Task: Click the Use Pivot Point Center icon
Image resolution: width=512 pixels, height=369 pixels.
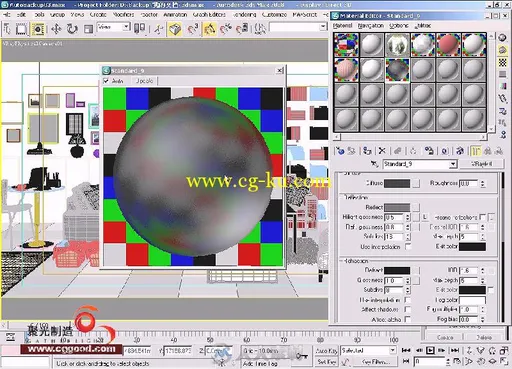Action: (x=139, y=29)
